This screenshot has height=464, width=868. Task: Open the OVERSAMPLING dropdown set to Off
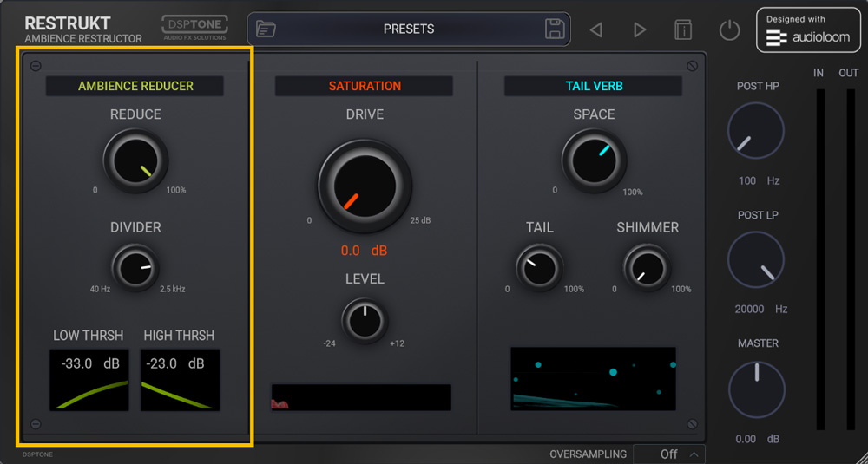668,454
